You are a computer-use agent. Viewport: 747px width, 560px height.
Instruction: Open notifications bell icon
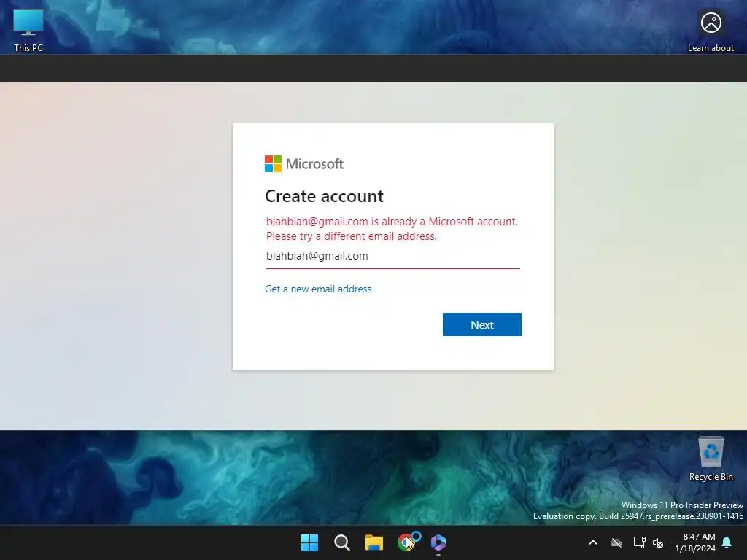click(x=727, y=542)
